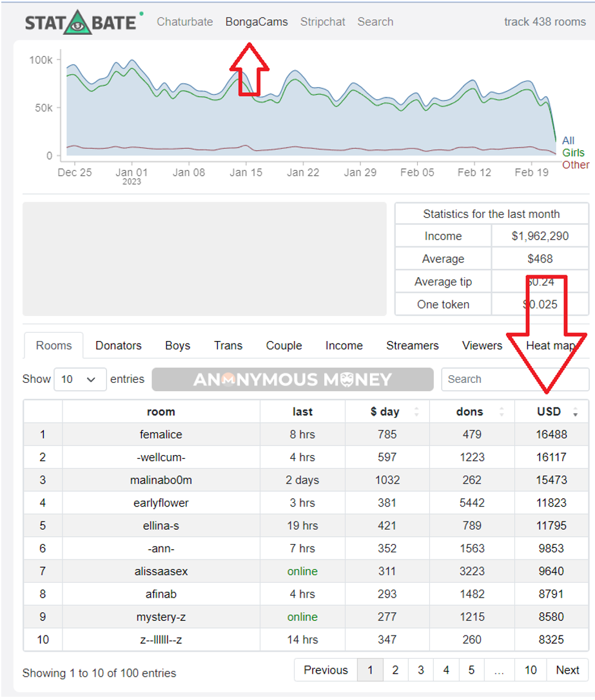Screen dimensions: 595x700
Task: Open room femalice
Action: click(x=161, y=434)
